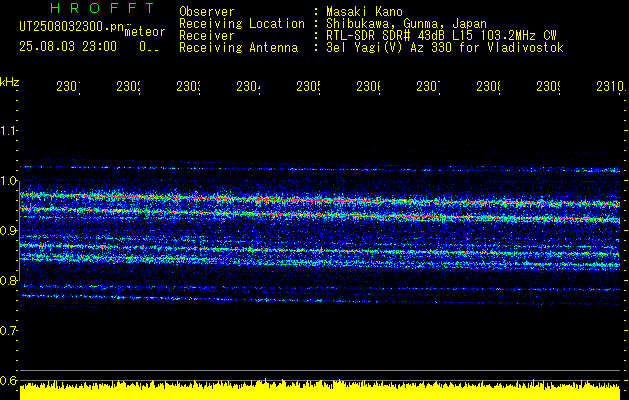Select RTL-SDR SDR# 43dB L15 103.2MHz CW text
The height and width of the screenshot is (400, 629).
[441, 36]
